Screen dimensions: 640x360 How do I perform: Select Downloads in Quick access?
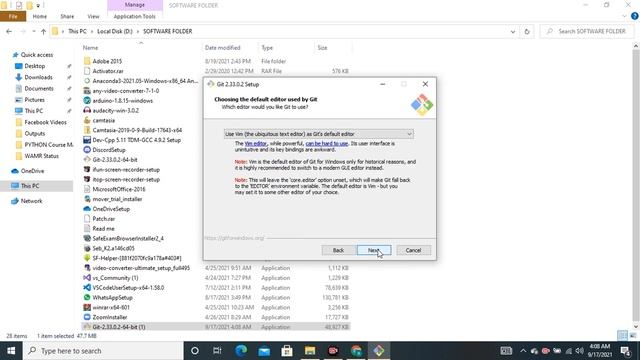pyautogui.click(x=38, y=77)
